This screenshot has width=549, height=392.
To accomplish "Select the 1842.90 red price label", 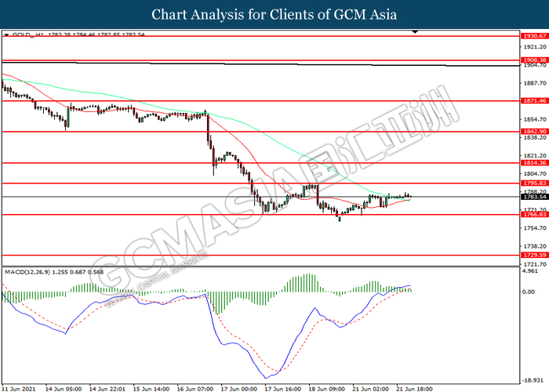I will point(535,132).
